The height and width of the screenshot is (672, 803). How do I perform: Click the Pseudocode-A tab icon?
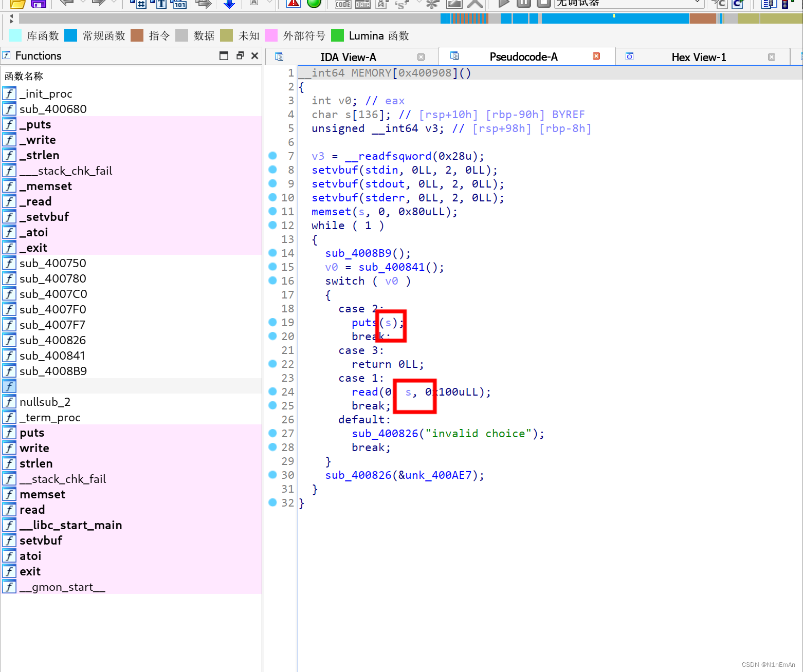[x=454, y=55]
